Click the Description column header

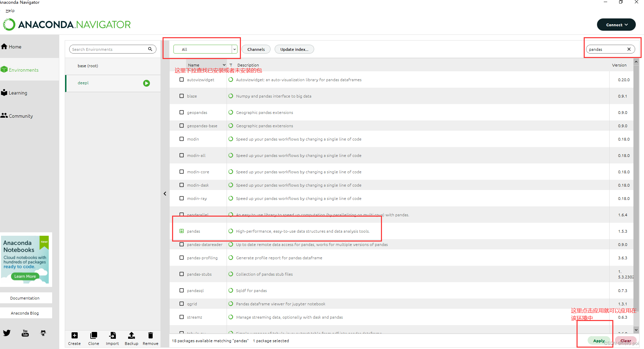point(248,65)
